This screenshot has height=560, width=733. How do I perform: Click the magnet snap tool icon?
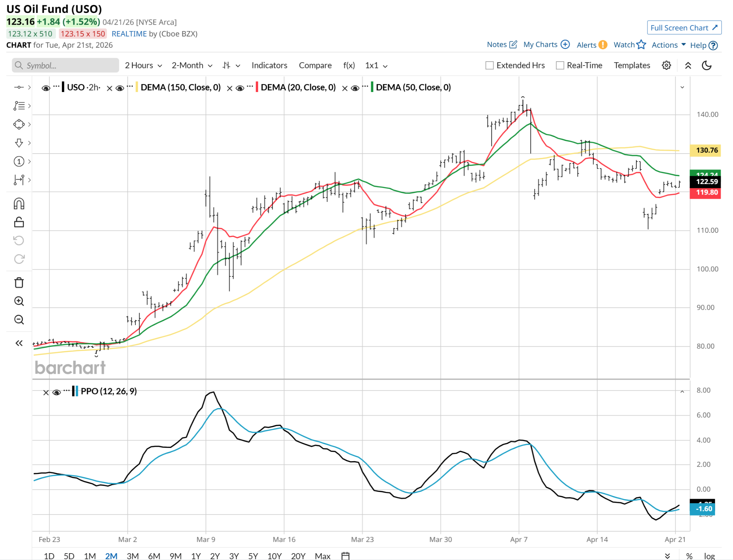[x=19, y=204]
